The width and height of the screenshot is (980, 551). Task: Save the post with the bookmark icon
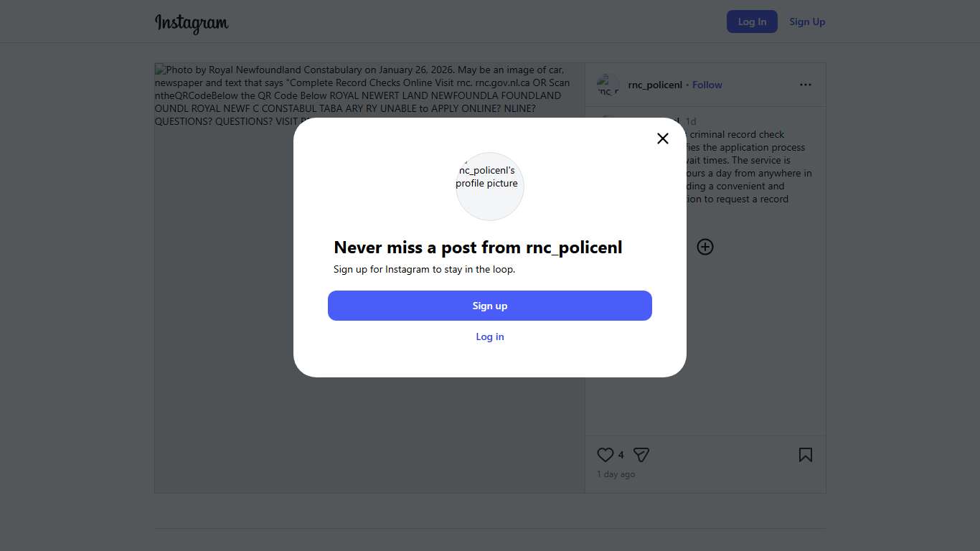806,455
